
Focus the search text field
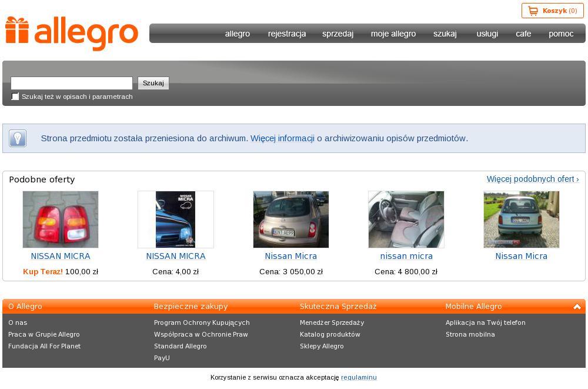72,83
